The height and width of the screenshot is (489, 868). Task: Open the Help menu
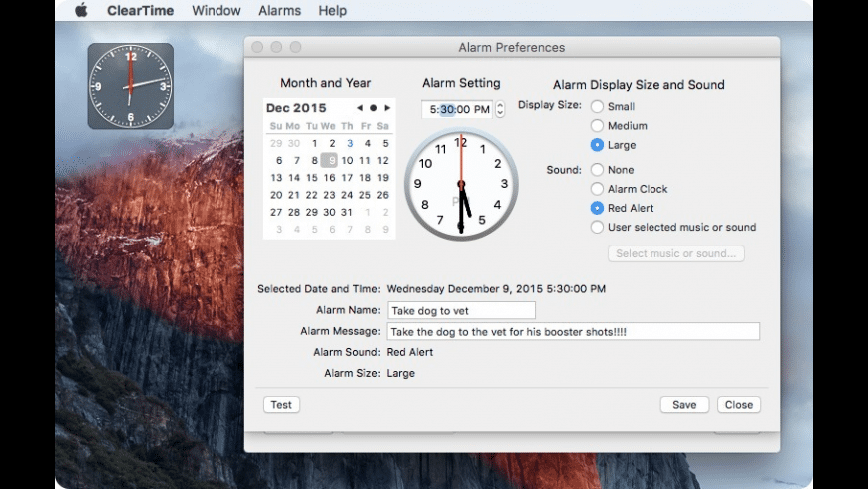pos(333,11)
